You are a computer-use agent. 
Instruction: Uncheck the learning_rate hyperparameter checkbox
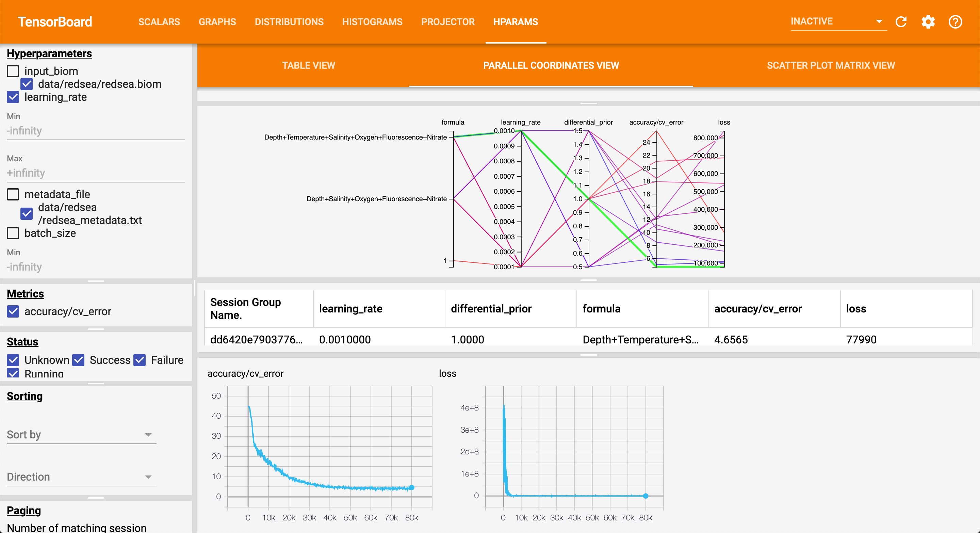click(x=13, y=97)
